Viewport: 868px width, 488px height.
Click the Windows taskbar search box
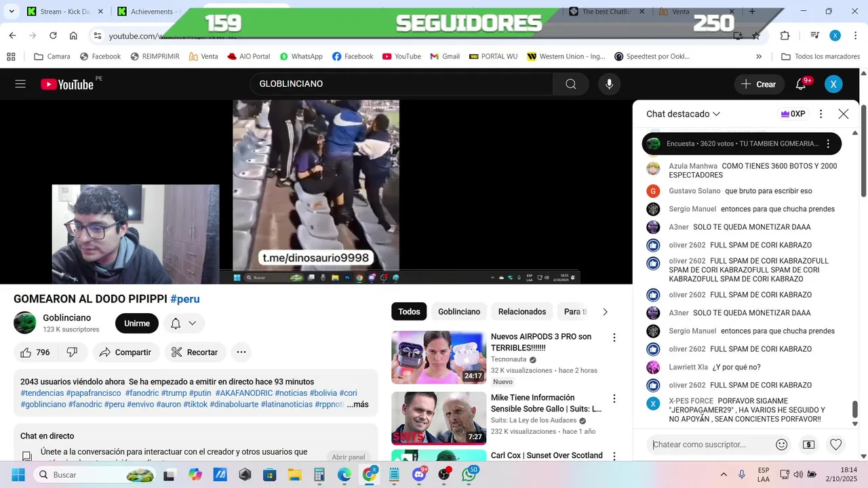tap(96, 474)
